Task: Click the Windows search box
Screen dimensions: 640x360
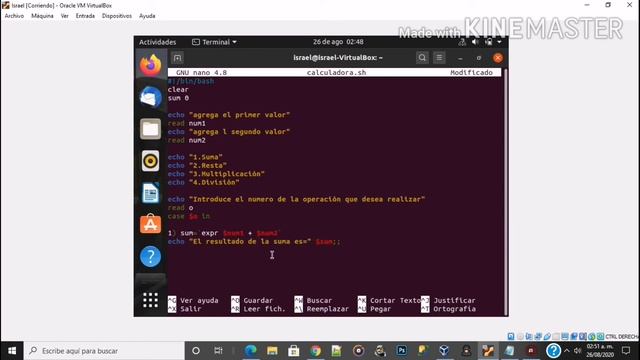Action: coord(104,351)
